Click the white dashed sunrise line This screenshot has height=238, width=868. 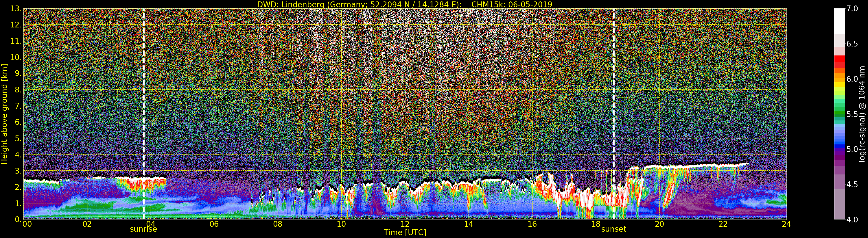click(x=144, y=114)
